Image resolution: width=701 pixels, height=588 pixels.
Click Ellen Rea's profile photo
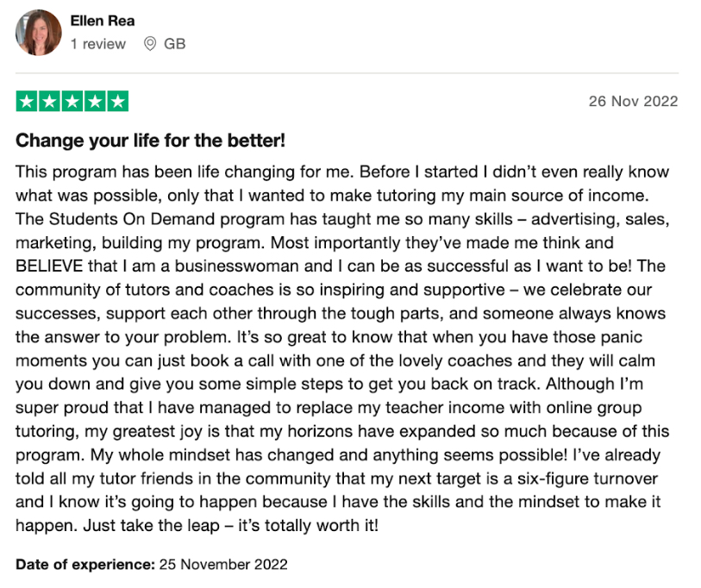[x=39, y=33]
